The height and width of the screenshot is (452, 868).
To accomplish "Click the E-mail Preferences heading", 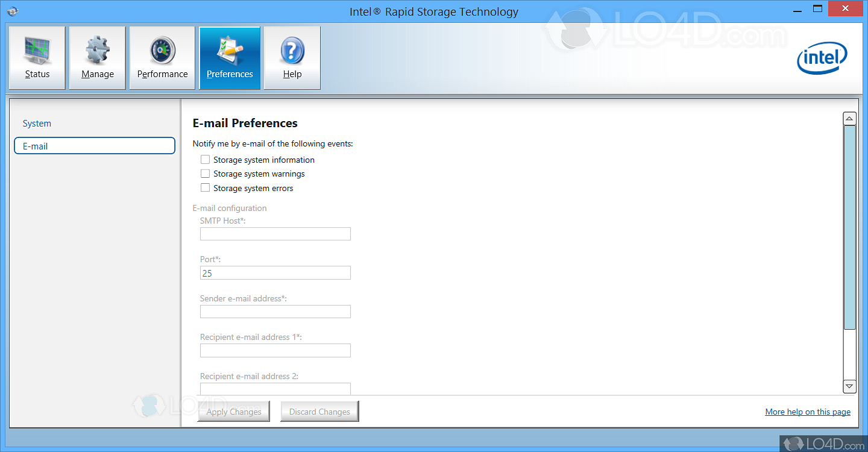I will point(245,123).
